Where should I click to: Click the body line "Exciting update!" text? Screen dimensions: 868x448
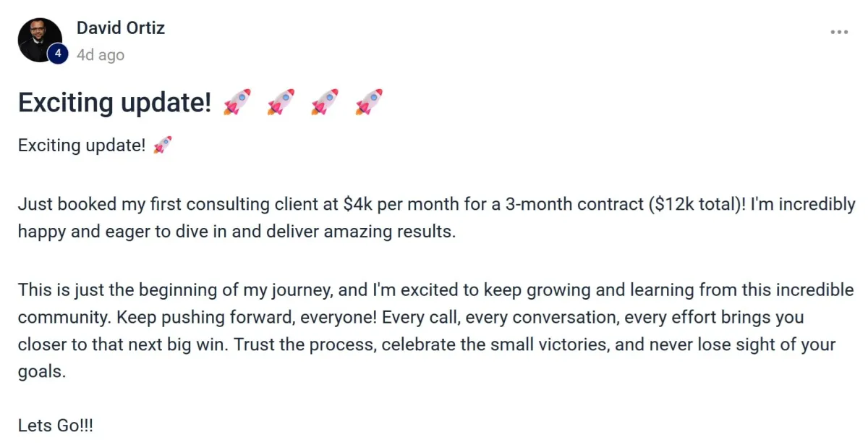click(82, 145)
